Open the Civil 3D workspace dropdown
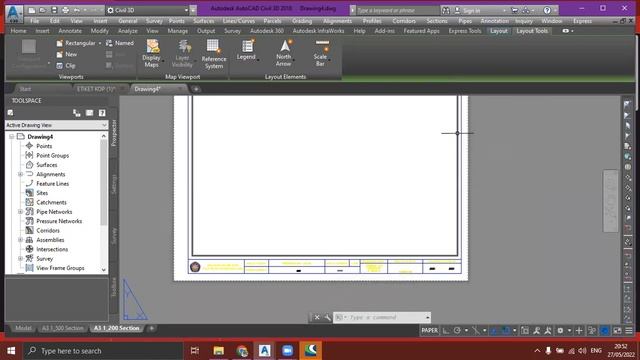 pos(147,10)
